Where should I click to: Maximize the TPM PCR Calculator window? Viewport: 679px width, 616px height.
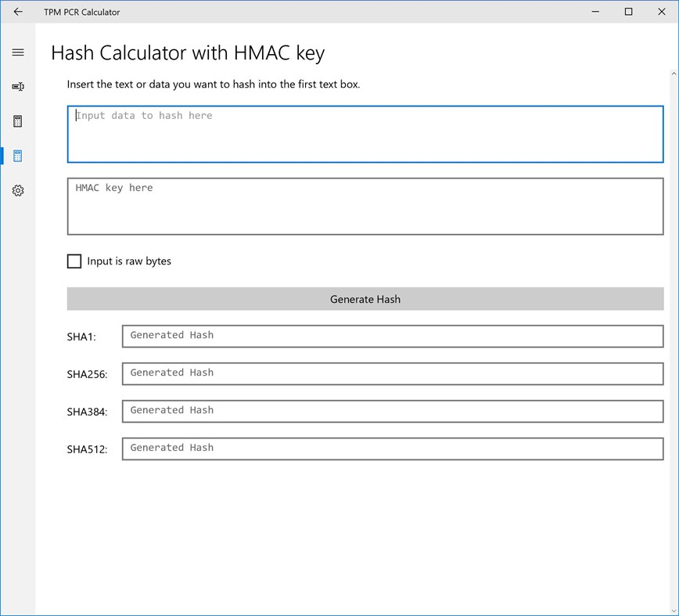click(x=628, y=12)
